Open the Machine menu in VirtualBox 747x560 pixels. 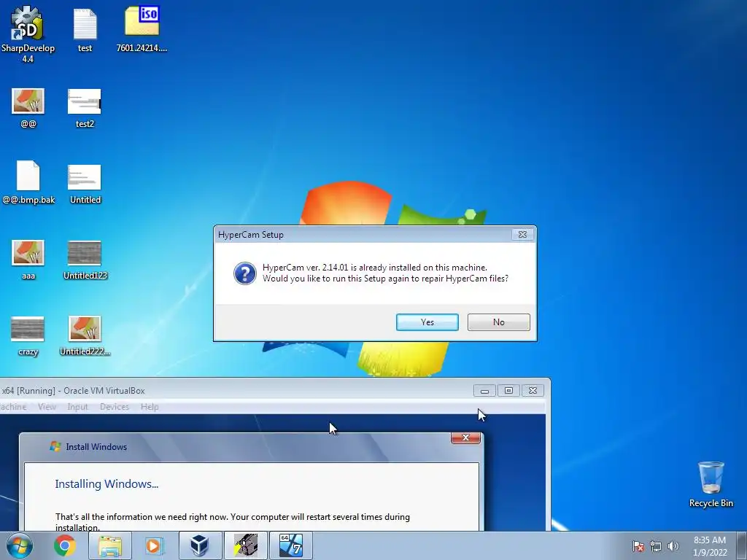pos(13,407)
